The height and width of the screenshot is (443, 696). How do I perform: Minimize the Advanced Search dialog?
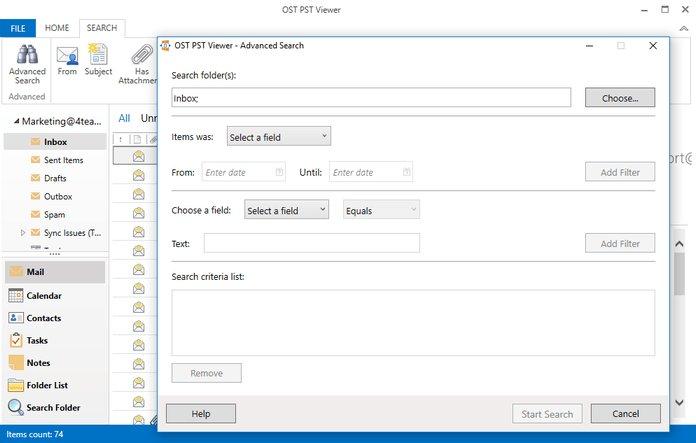[x=589, y=46]
